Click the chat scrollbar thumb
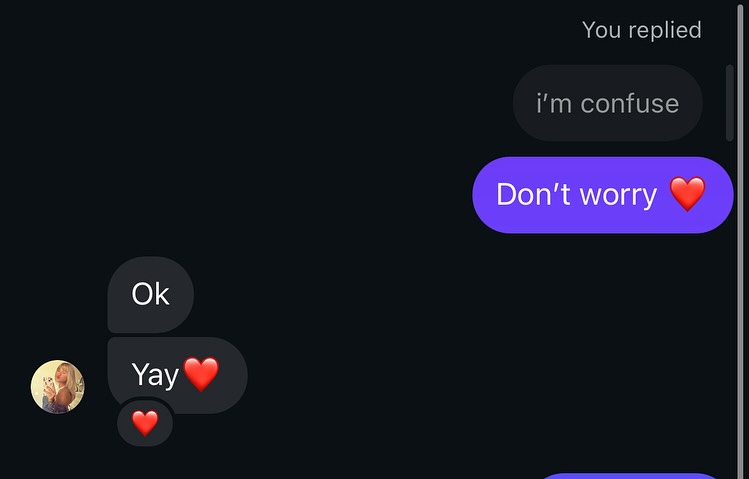 click(730, 102)
